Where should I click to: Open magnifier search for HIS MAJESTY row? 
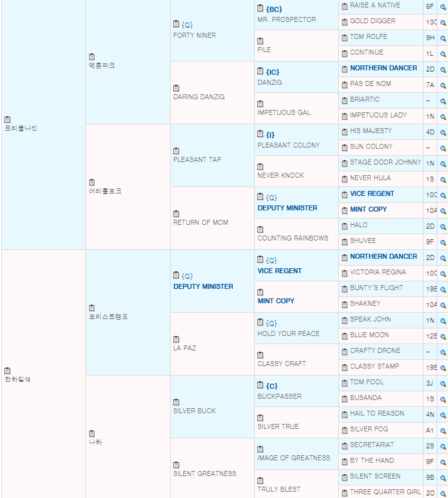pyautogui.click(x=443, y=133)
